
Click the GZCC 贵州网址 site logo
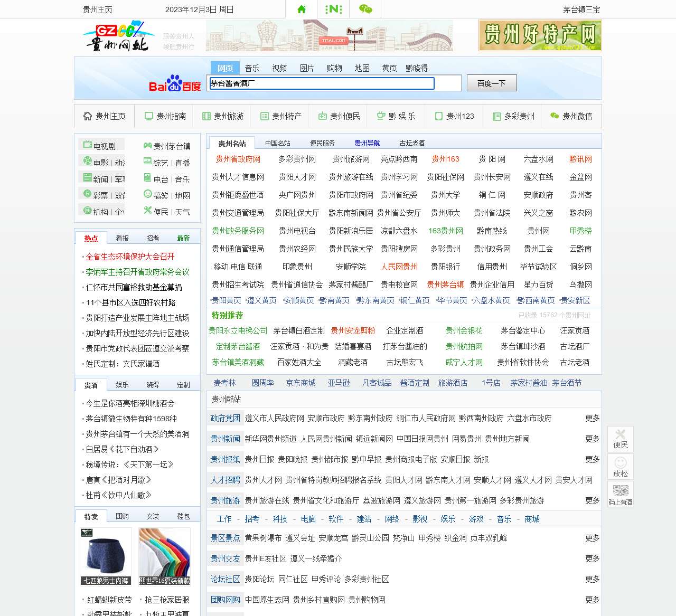click(119, 36)
